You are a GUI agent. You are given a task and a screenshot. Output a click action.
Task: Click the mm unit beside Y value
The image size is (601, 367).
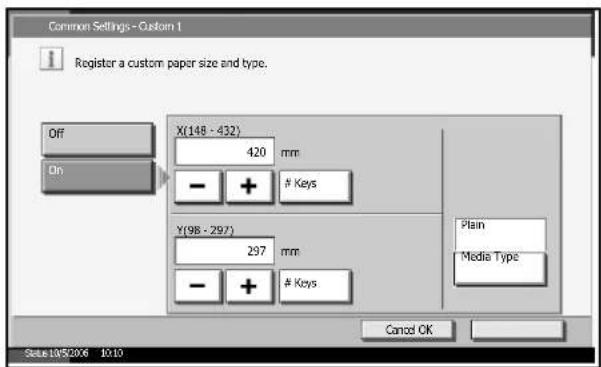[x=290, y=252]
